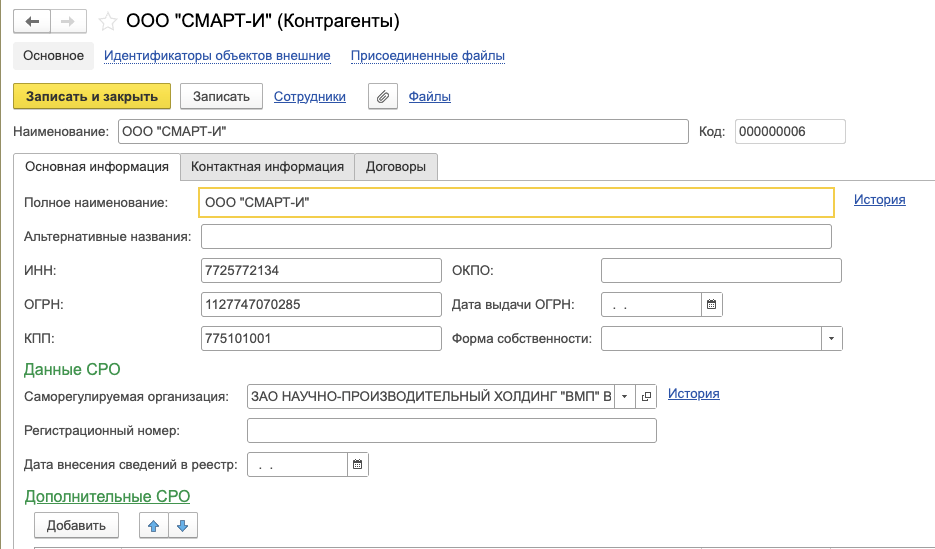Screen dimensions: 935x549
Task: Focus the Наименование input field
Action: click(403, 132)
